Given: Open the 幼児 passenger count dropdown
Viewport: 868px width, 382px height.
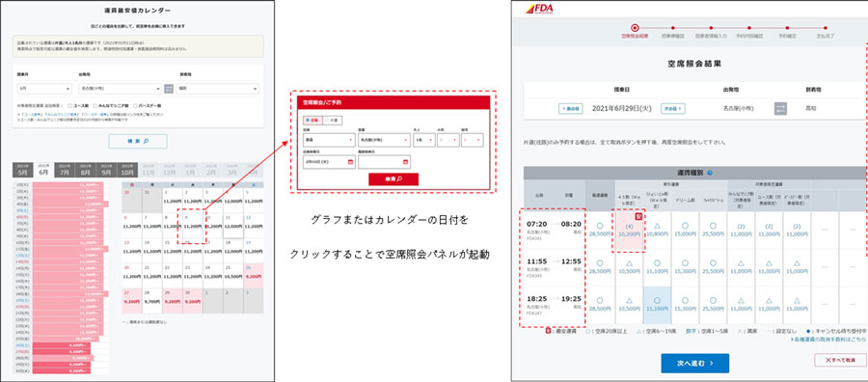Looking at the screenshot, I should pos(473,140).
